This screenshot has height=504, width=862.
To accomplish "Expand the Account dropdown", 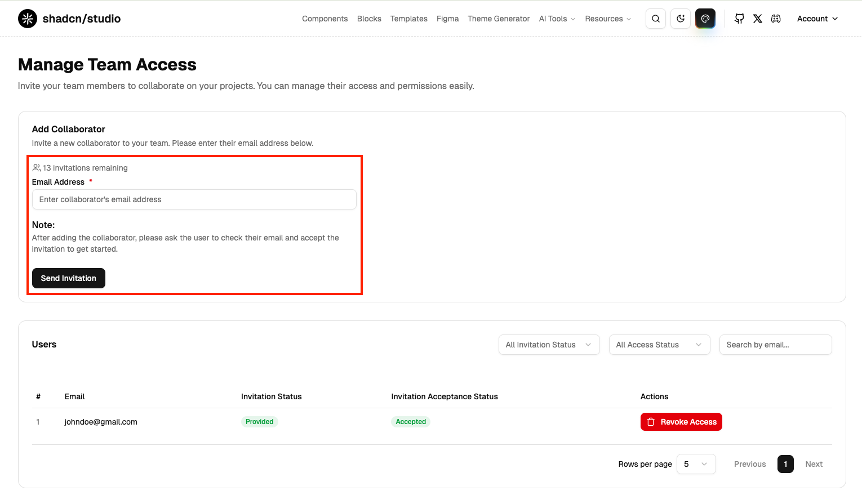I will (817, 19).
